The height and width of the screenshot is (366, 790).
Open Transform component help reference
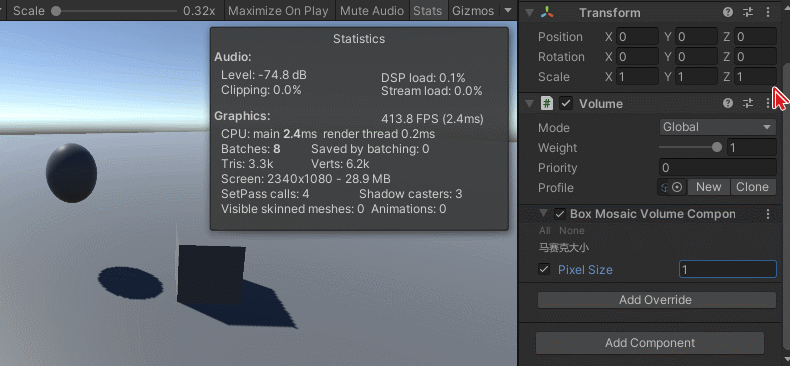728,13
